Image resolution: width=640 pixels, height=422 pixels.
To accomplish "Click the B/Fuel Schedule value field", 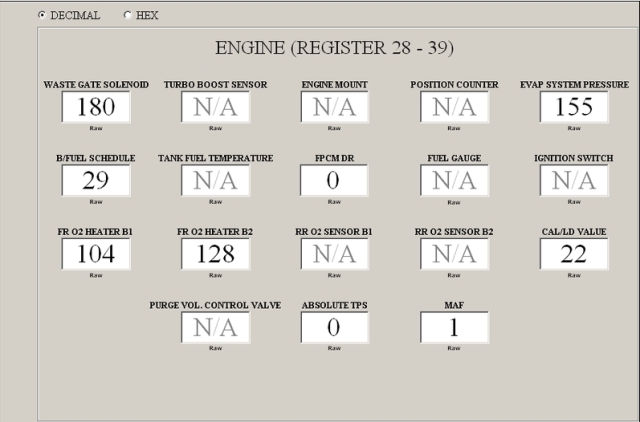I will tap(95, 180).
